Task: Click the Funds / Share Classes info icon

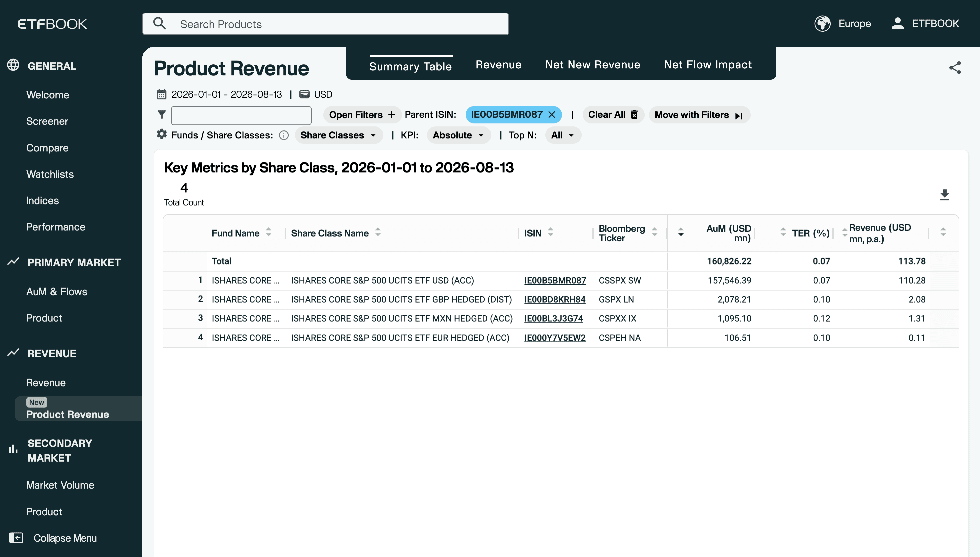Action: pyautogui.click(x=284, y=135)
